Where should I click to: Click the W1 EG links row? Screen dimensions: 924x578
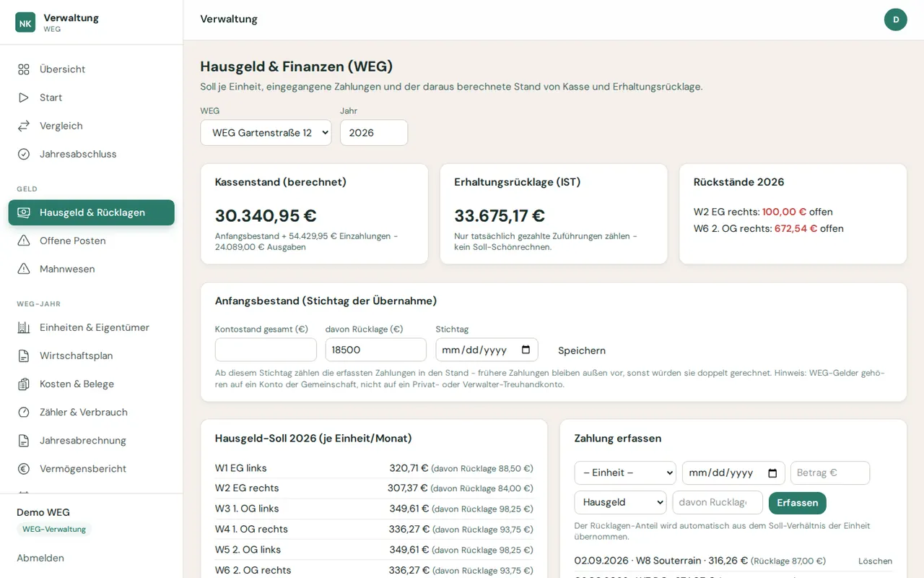pyautogui.click(x=374, y=467)
